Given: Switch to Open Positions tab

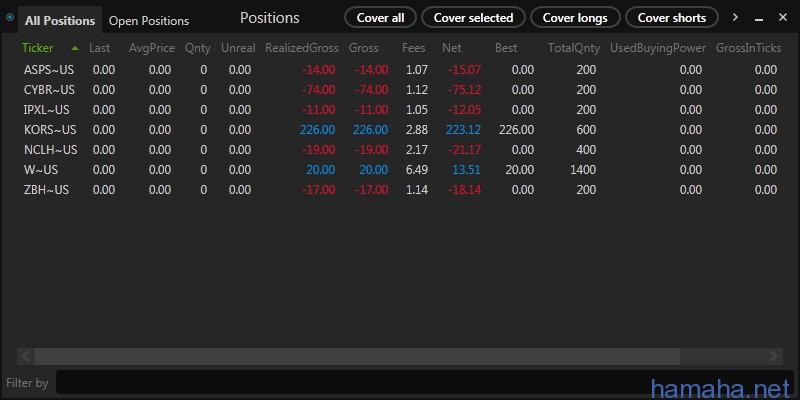Looking at the screenshot, I should pos(148,20).
